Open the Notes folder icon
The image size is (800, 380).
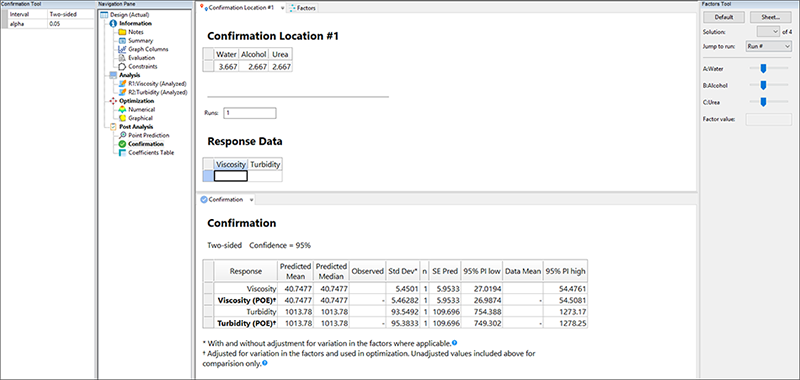tap(122, 32)
